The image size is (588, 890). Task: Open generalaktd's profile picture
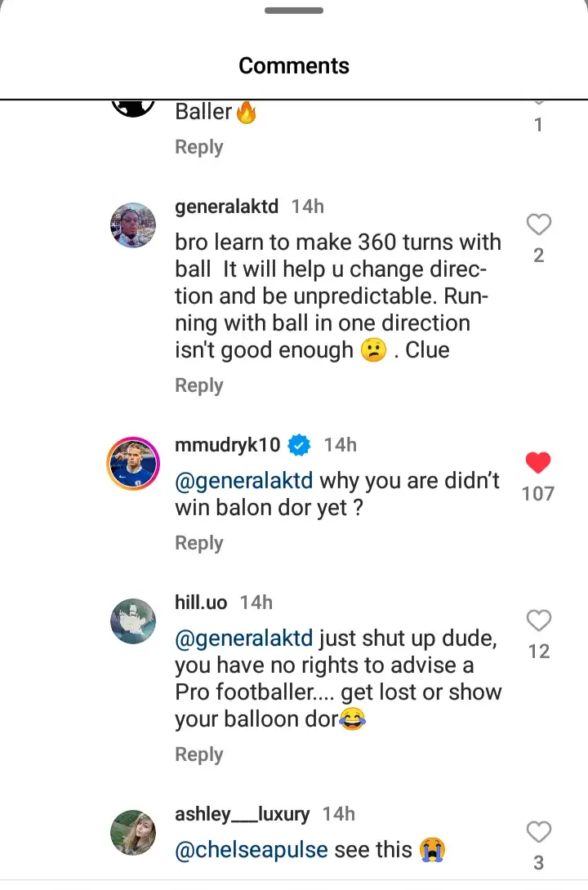(x=133, y=225)
